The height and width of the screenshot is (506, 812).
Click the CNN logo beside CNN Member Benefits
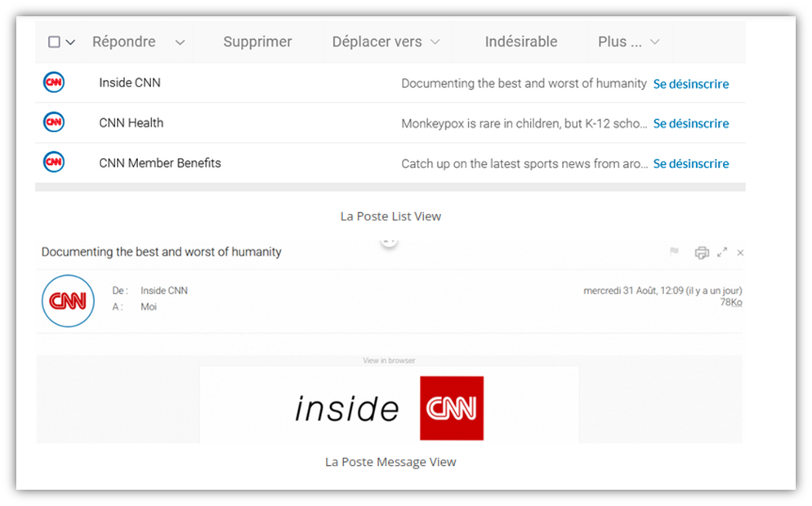pos(54,162)
